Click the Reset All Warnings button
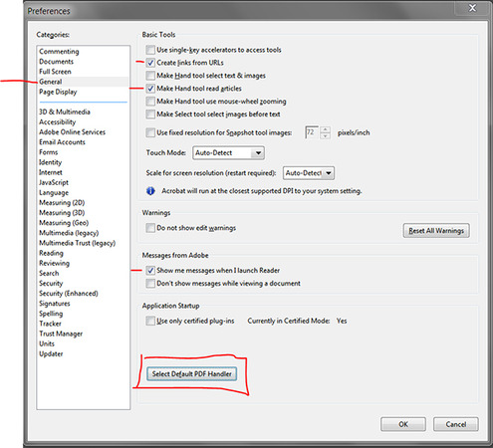 click(x=436, y=231)
